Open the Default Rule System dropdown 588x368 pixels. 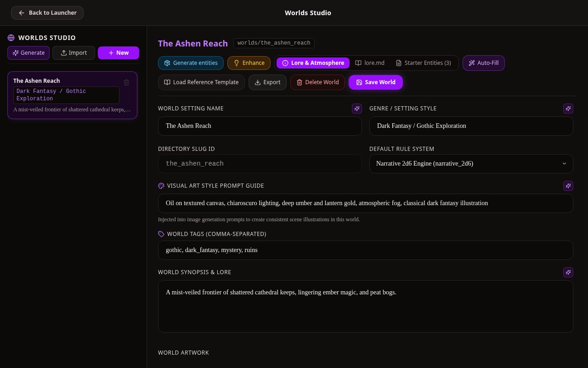[x=471, y=164]
